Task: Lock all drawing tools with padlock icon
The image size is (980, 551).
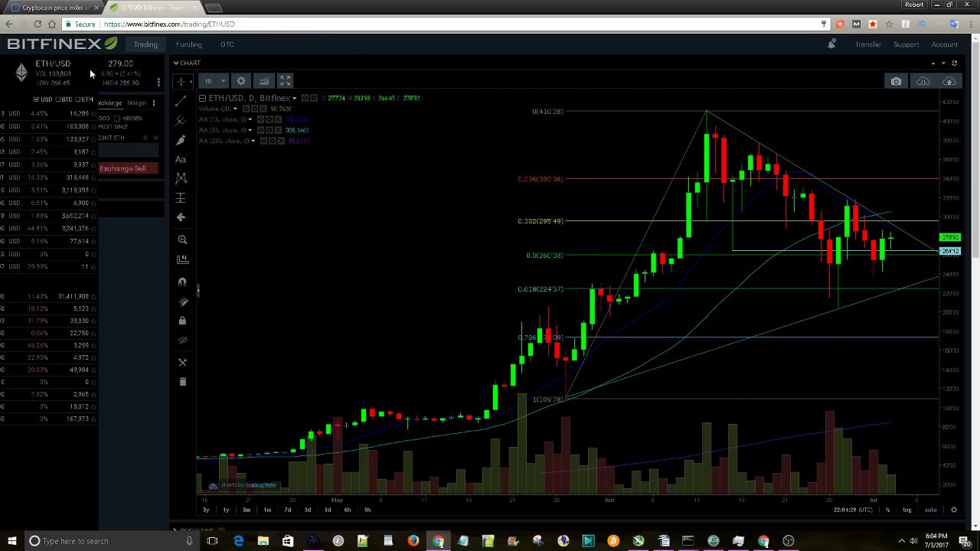Action: 182,321
